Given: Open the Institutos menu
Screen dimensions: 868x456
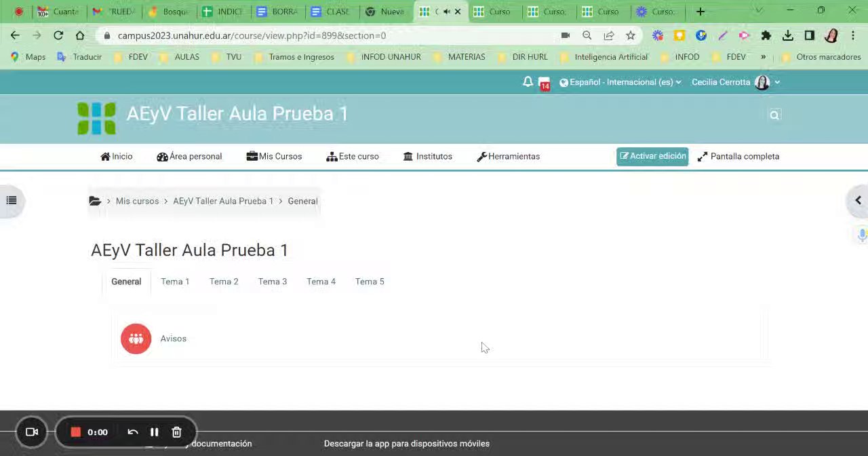Looking at the screenshot, I should pos(428,156).
